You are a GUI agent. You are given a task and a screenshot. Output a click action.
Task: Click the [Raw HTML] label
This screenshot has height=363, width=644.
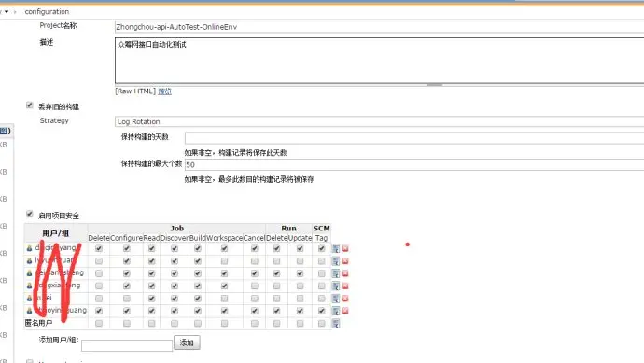[x=135, y=91]
